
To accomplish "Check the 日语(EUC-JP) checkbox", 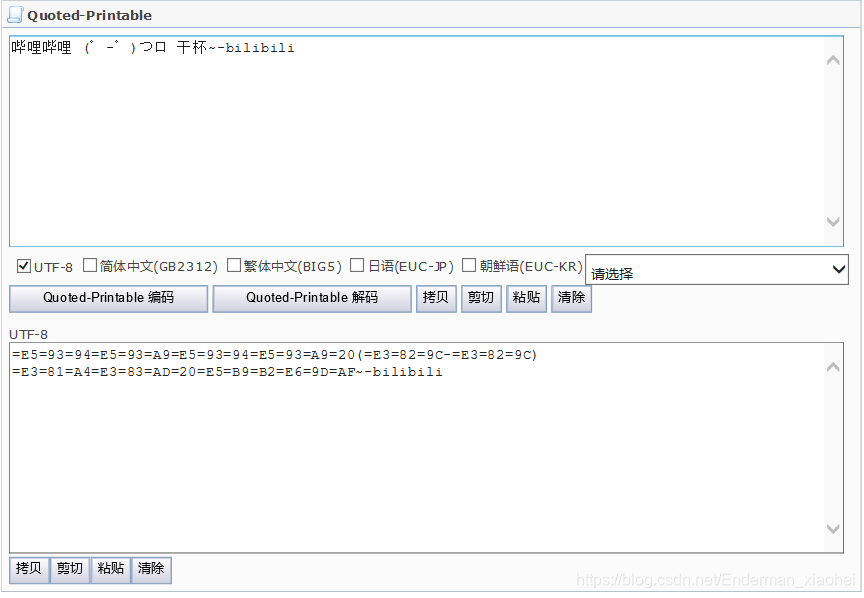I will tap(356, 266).
